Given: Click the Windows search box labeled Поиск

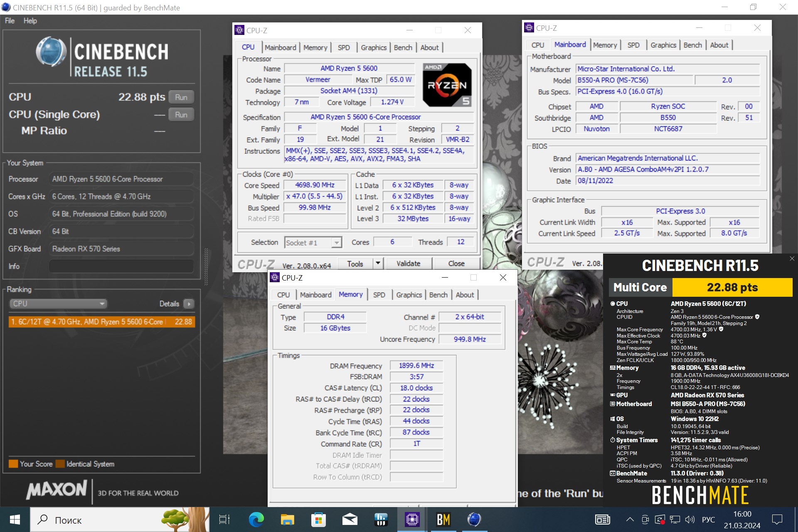Looking at the screenshot, I should 120,520.
